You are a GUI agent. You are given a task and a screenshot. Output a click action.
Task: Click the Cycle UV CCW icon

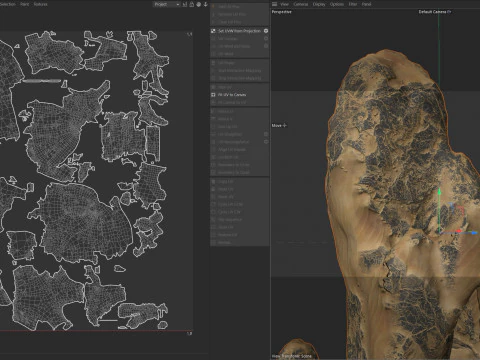(x=213, y=204)
